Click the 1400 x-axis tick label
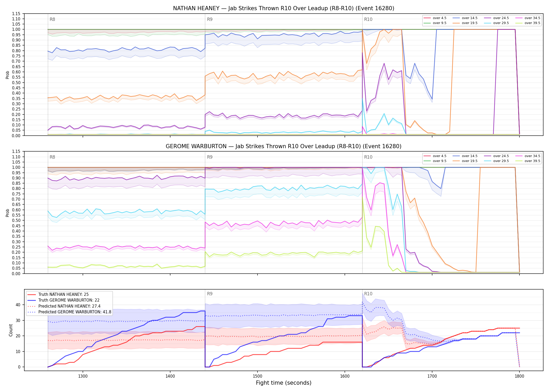The image size is (549, 392). click(x=170, y=376)
